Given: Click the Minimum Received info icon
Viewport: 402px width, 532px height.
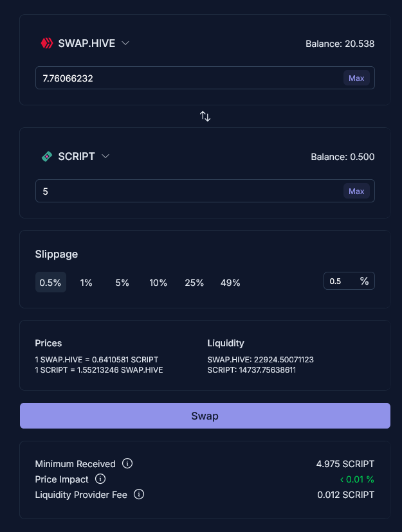Looking at the screenshot, I should pos(127,464).
